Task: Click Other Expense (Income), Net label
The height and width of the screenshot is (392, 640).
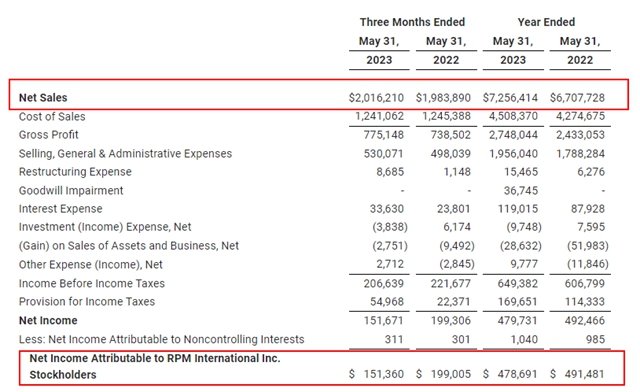Action: (x=91, y=265)
